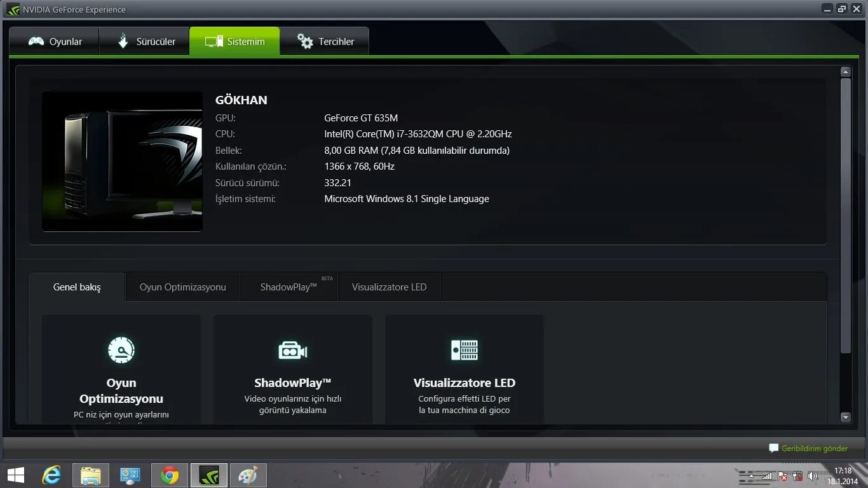Open the Visualizzatore LED card title
Screen dimensions: 868x488
click(x=465, y=383)
